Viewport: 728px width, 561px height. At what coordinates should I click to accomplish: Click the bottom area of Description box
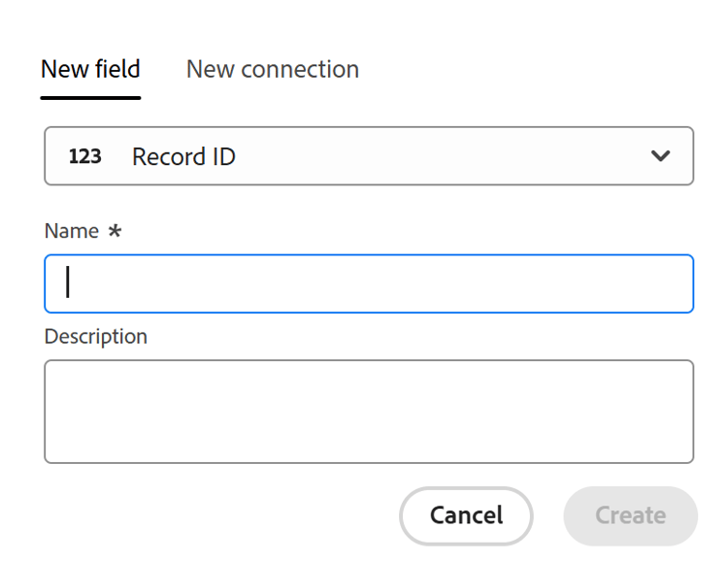tap(369, 448)
